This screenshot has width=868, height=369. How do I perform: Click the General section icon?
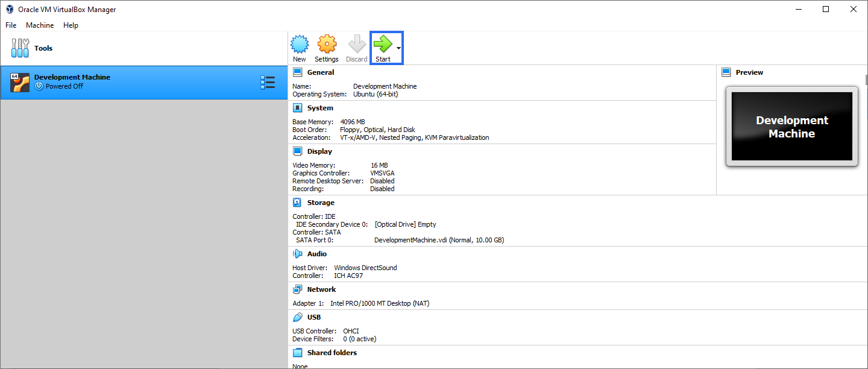pyautogui.click(x=297, y=72)
